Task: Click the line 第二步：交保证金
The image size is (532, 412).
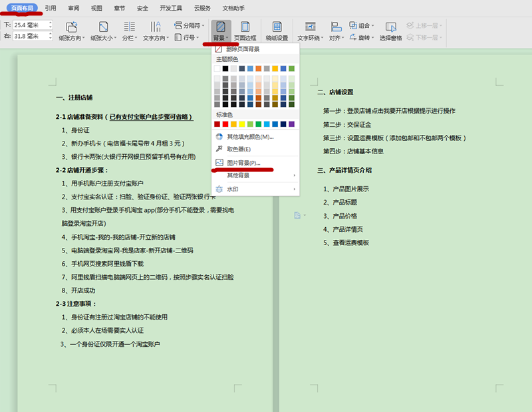Action: click(347, 124)
